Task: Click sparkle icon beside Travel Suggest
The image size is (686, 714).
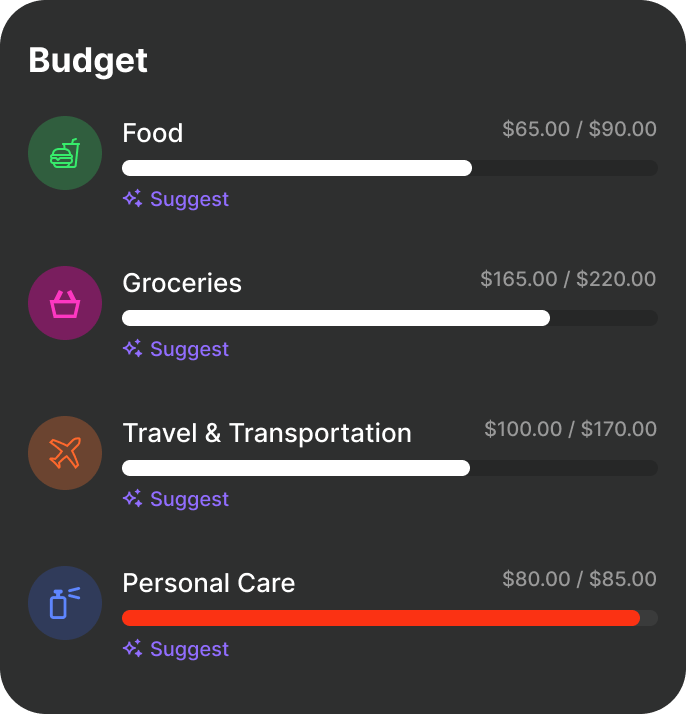Action: coord(133,499)
